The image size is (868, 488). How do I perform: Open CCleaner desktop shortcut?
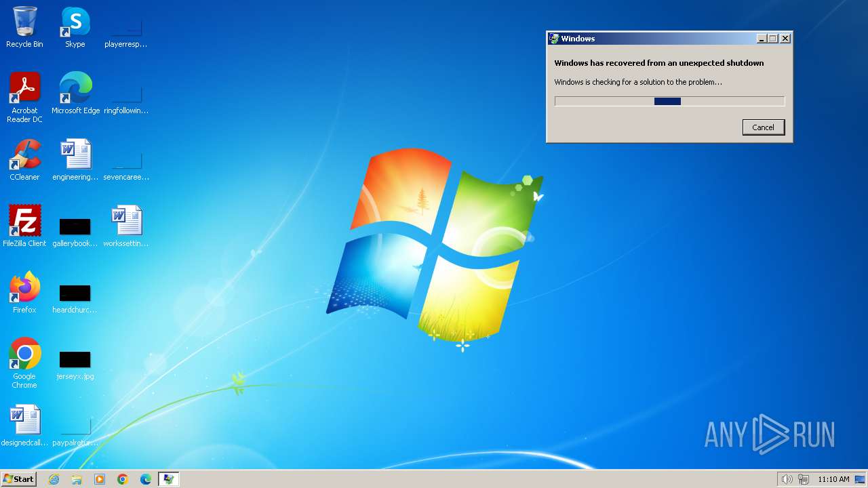[24, 160]
